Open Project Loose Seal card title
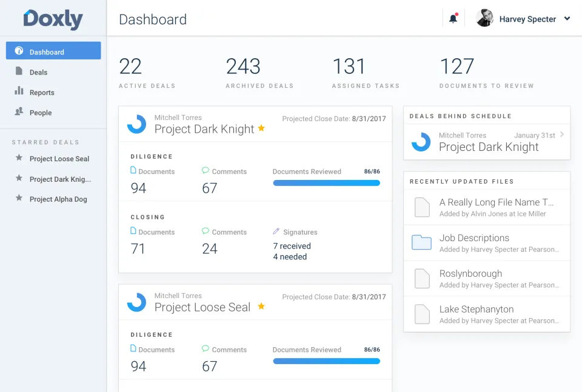582x392 pixels. coord(202,307)
